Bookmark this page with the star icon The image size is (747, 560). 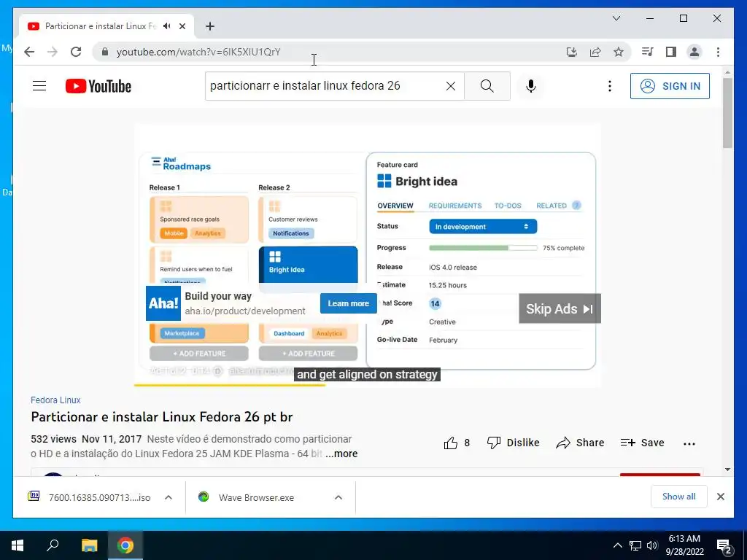pos(619,52)
